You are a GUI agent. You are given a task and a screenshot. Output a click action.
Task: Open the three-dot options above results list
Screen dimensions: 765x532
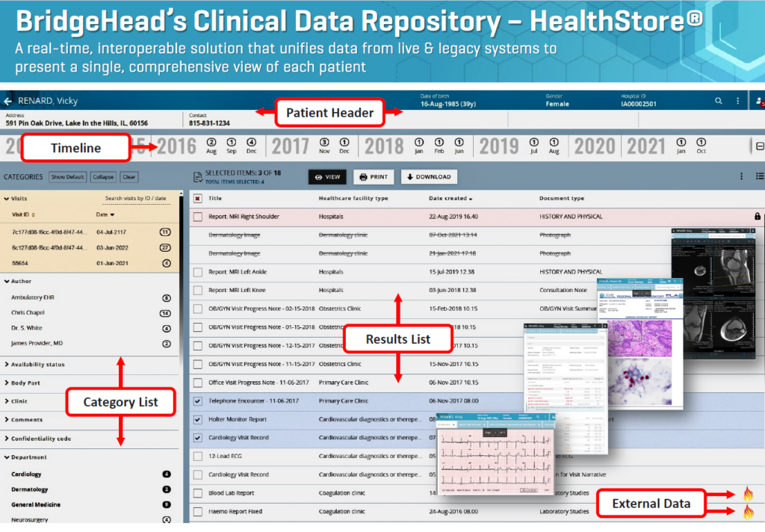tap(742, 176)
